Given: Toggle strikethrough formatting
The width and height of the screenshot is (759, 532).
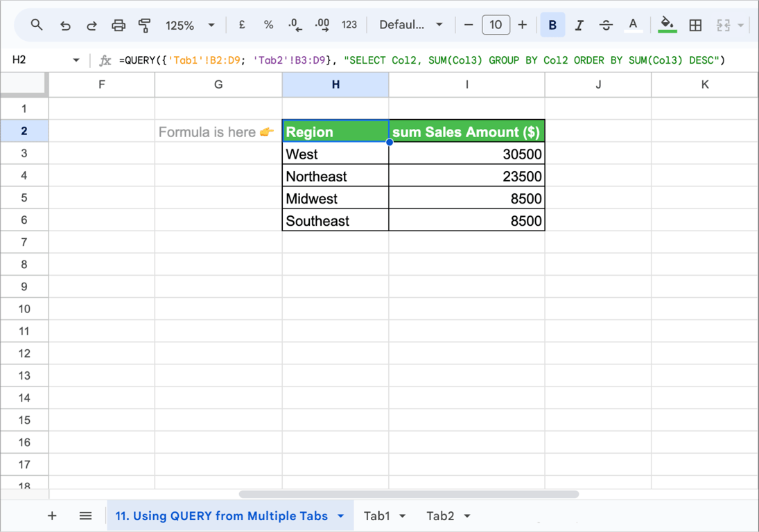Looking at the screenshot, I should point(606,25).
